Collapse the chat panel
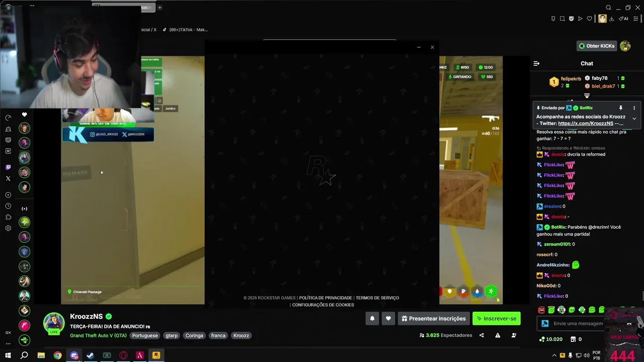 (536, 63)
